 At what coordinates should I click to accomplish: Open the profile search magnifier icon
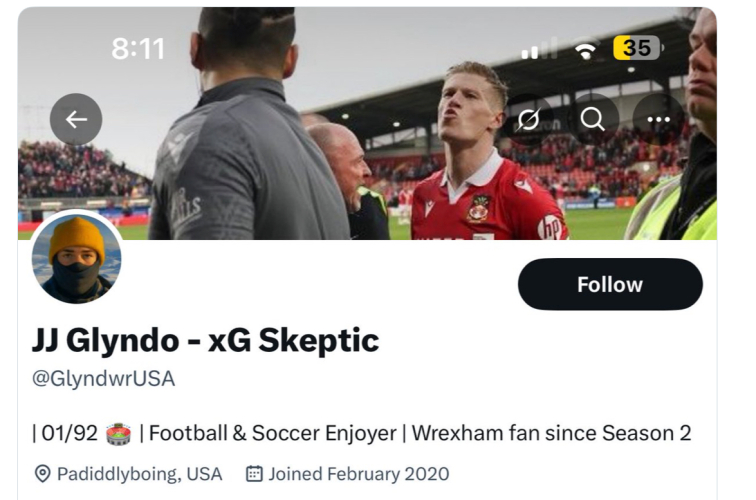pos(592,120)
